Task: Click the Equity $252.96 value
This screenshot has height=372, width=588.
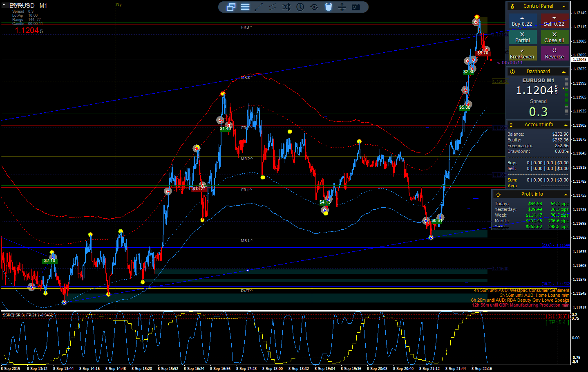Action: point(560,140)
